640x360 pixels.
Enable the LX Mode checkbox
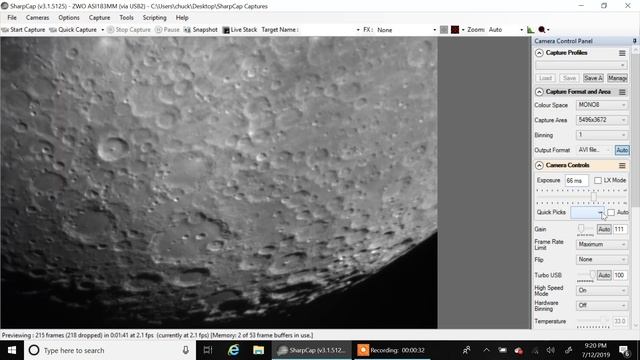tap(598, 180)
